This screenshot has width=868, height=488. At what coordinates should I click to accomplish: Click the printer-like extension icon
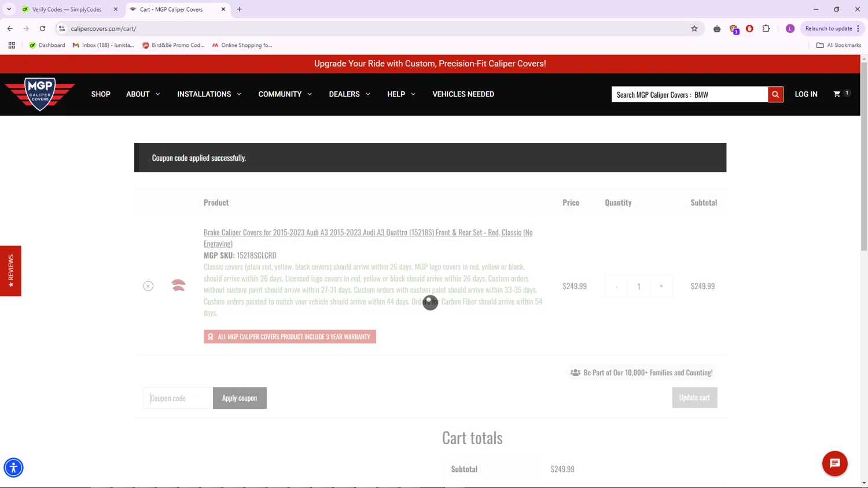click(x=717, y=28)
